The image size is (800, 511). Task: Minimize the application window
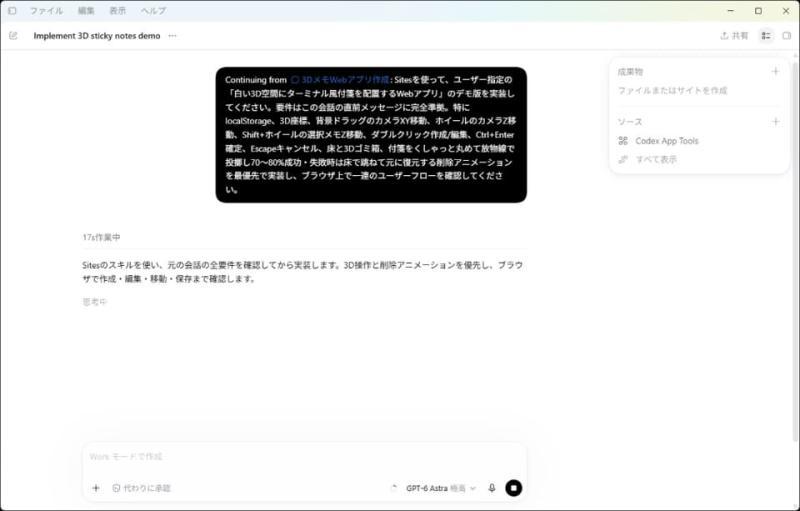(731, 11)
